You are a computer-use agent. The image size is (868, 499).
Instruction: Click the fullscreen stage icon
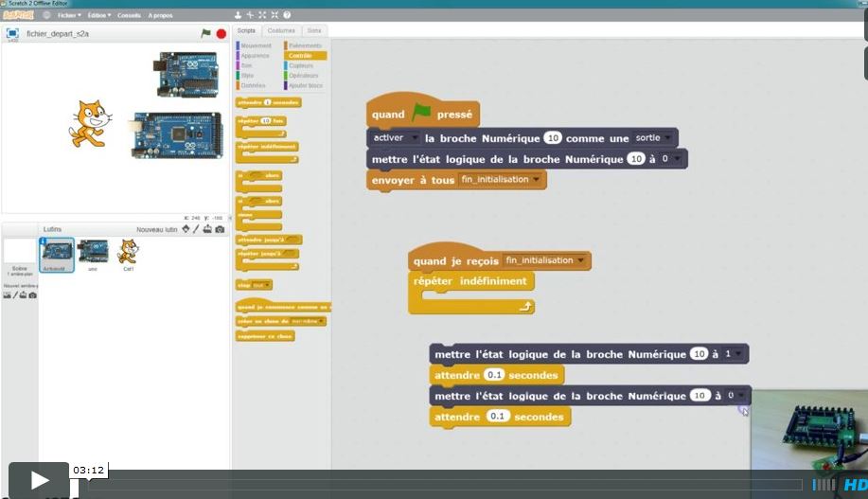[12, 33]
